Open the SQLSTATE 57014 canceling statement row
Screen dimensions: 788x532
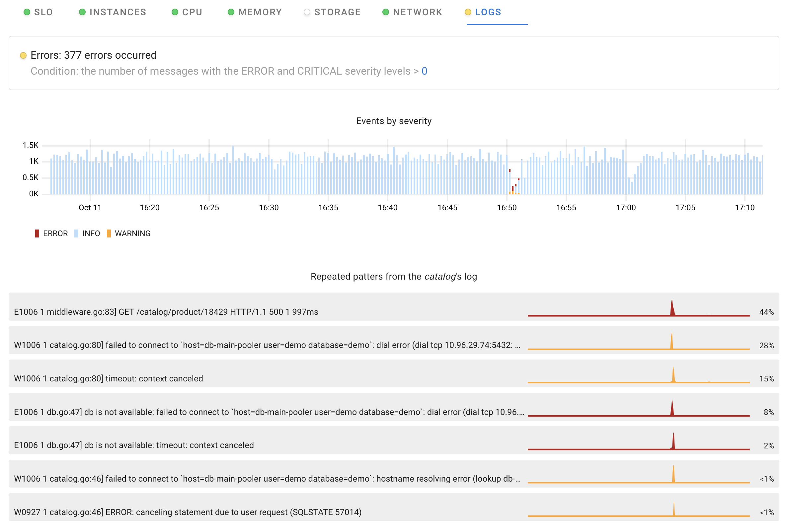188,512
